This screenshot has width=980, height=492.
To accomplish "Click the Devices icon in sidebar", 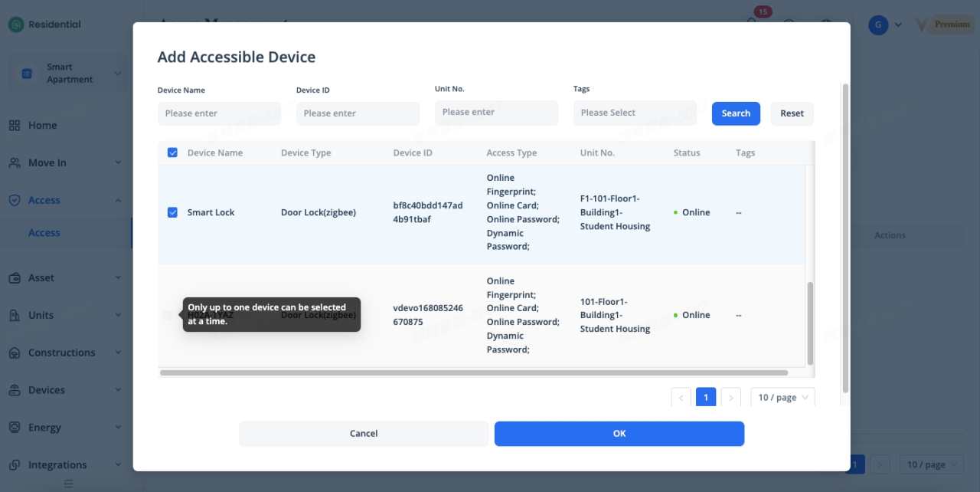I will point(15,390).
